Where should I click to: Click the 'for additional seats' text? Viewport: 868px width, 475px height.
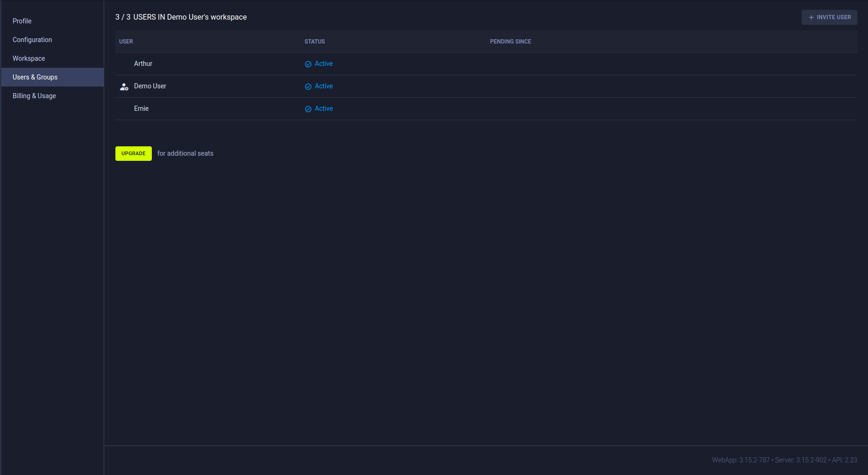click(x=185, y=153)
